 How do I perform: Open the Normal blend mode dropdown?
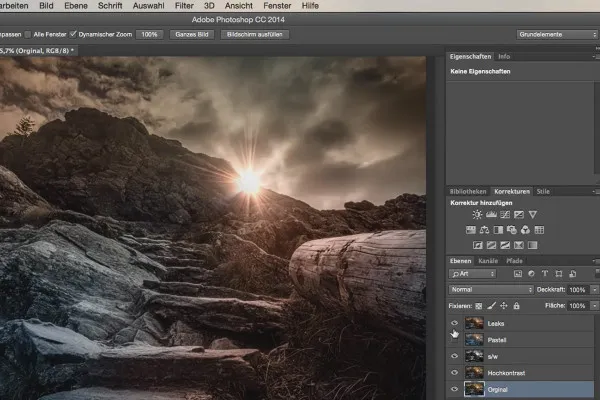tap(490, 289)
